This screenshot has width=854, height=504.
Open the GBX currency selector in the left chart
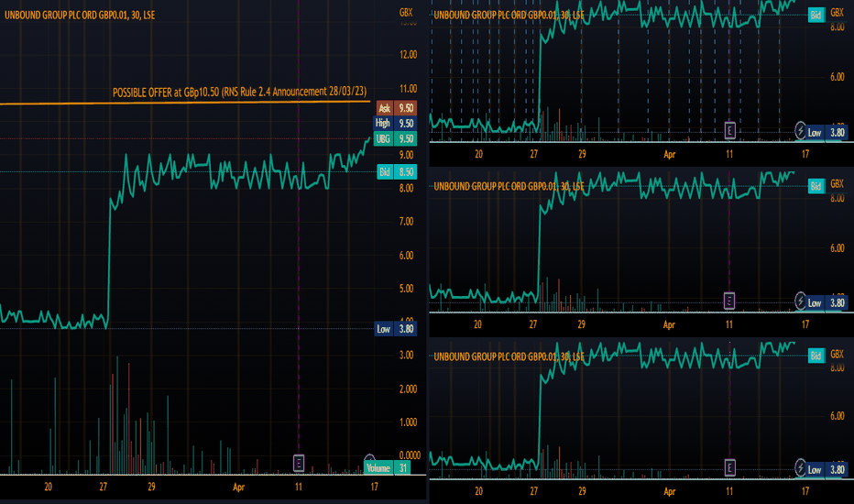[x=406, y=12]
